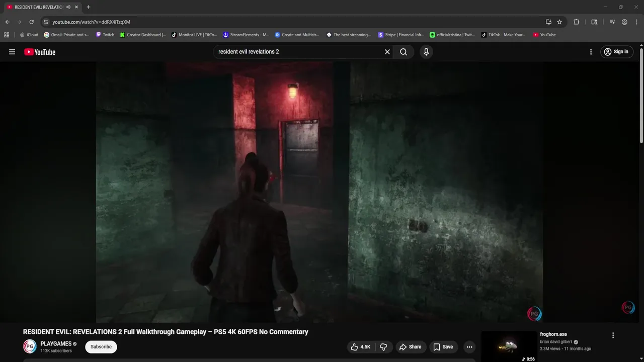644x362 pixels.
Task: Bookmark this page with star
Action: click(559, 22)
